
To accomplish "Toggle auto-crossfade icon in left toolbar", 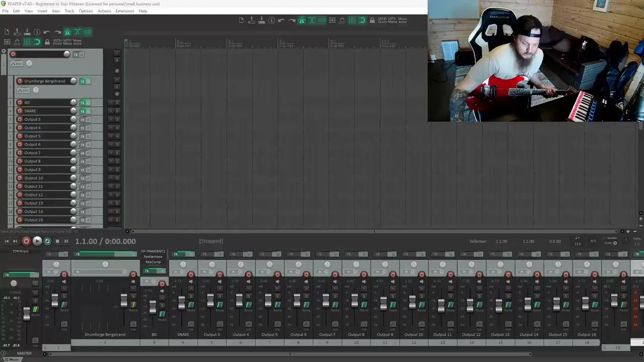I will pyautogui.click(x=77, y=32).
